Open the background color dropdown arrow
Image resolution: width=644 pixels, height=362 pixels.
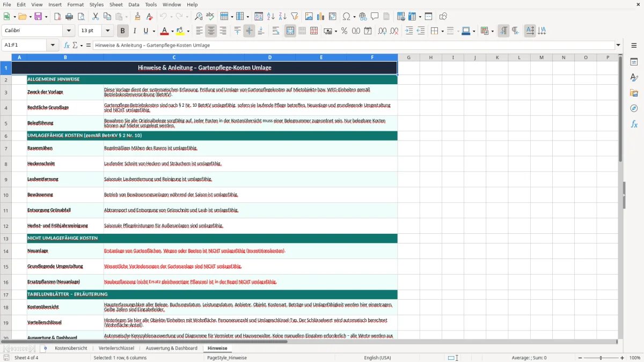[188, 31]
